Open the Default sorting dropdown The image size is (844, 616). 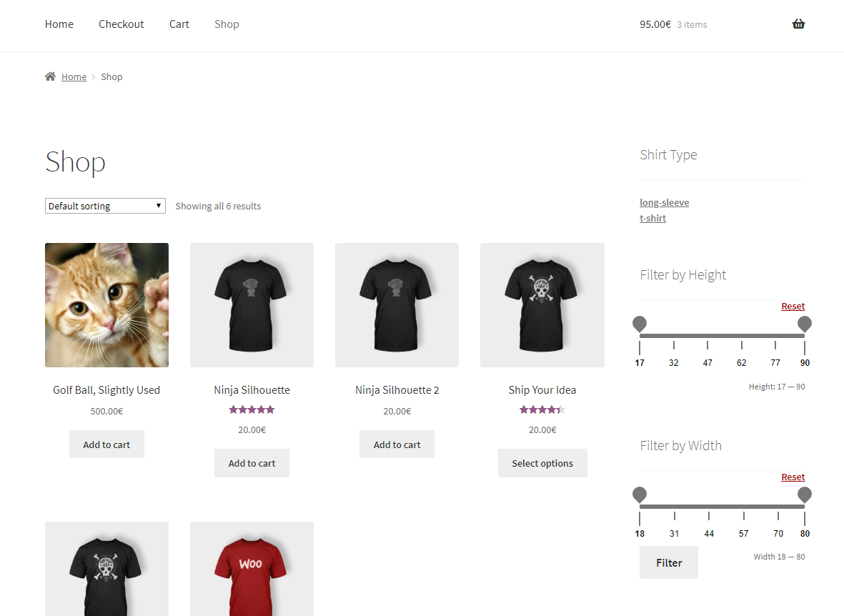(105, 206)
